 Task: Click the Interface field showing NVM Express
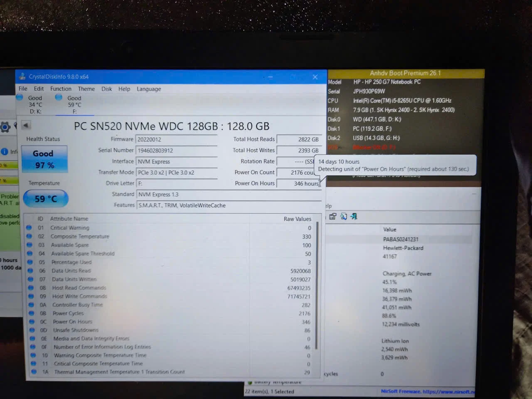point(177,162)
